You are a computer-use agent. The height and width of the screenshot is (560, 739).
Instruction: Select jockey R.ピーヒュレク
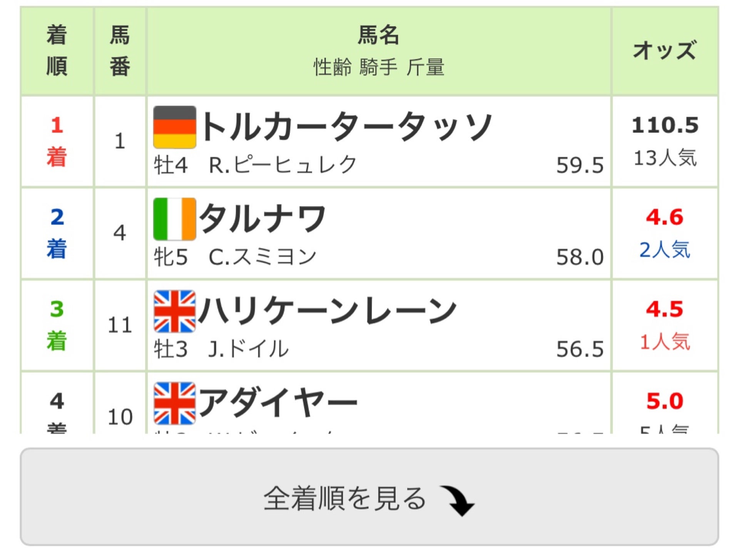click(283, 165)
